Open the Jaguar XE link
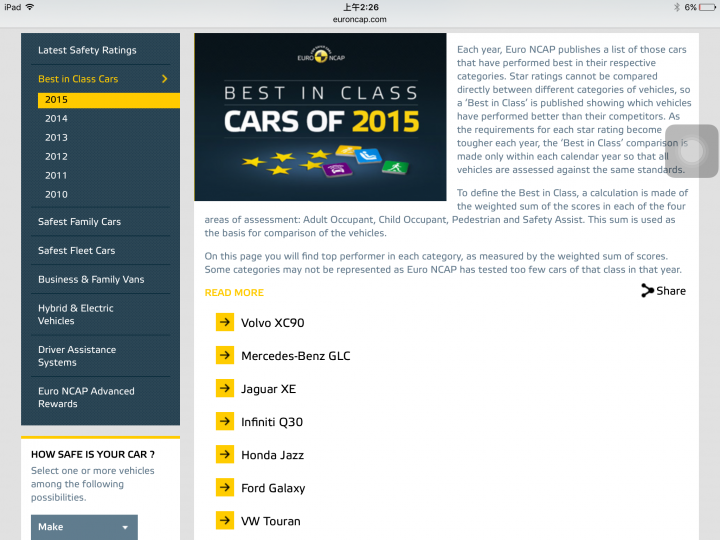720x540 pixels. [x=269, y=389]
